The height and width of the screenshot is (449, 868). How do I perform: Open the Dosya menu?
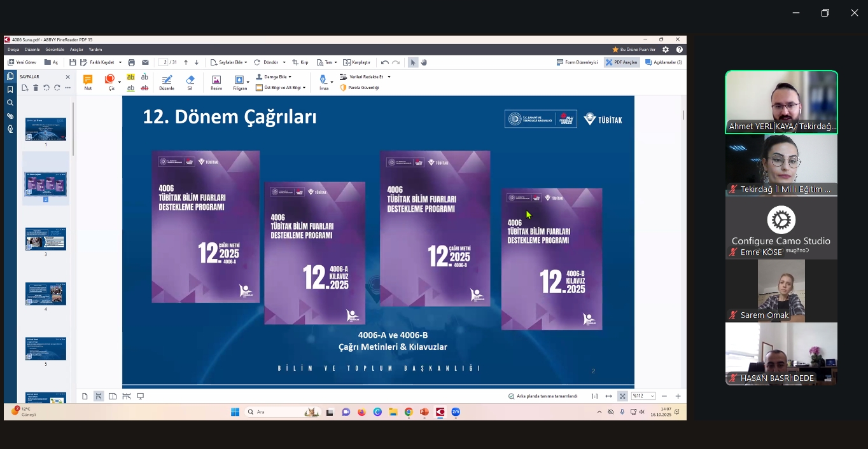point(13,50)
